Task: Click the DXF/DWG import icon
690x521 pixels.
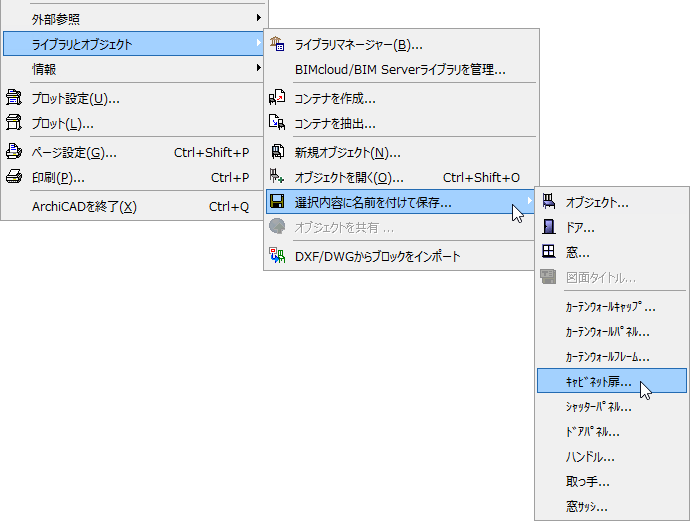Action: (277, 255)
